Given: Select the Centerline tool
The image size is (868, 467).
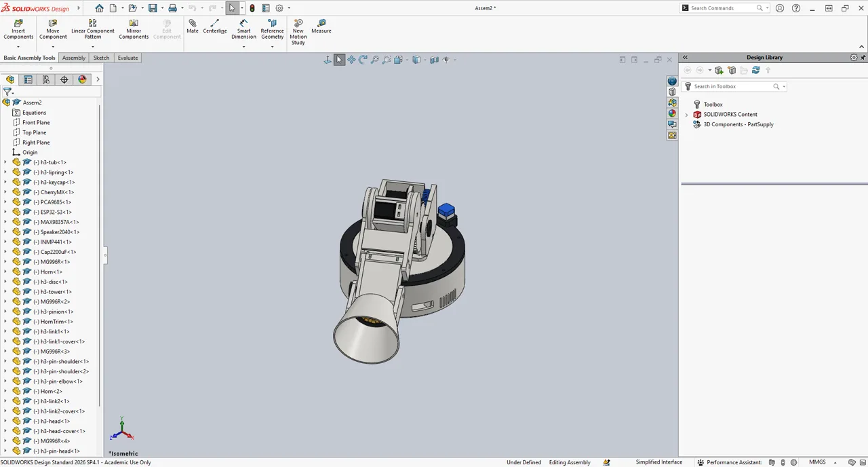Looking at the screenshot, I should point(215,26).
